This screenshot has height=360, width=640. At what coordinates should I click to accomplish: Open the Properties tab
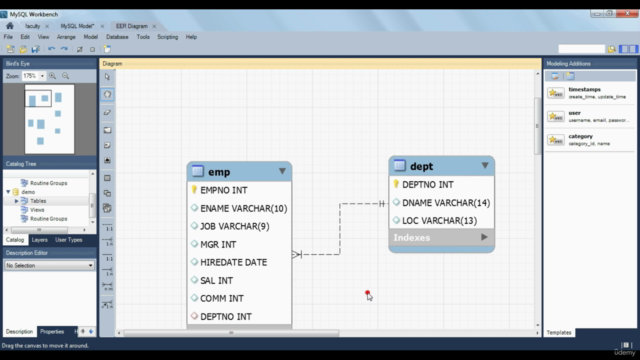click(52, 331)
